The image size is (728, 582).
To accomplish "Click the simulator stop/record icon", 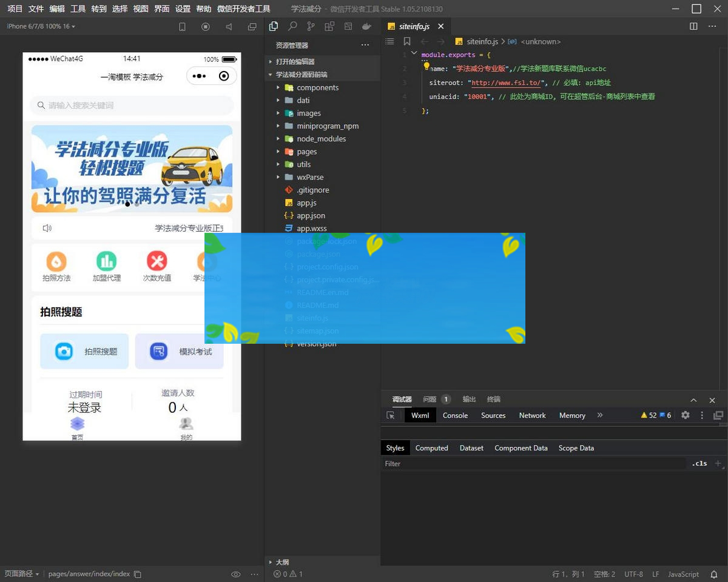I will 206,27.
